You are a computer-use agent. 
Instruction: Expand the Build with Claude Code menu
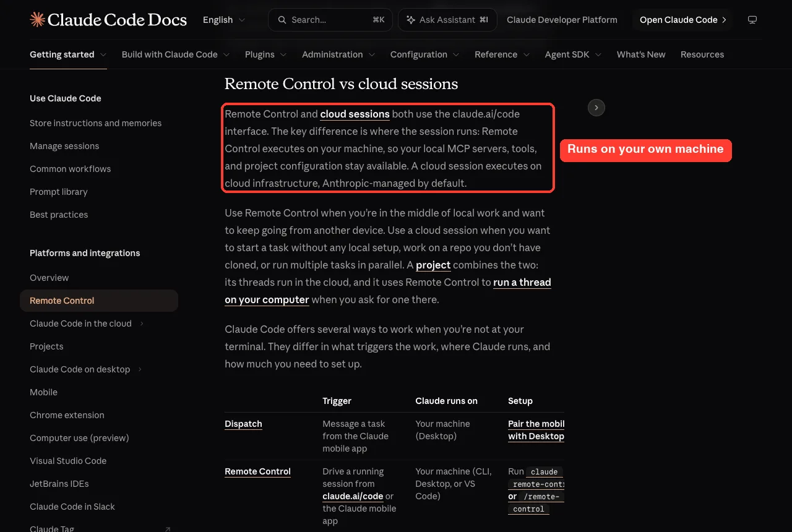click(x=176, y=54)
